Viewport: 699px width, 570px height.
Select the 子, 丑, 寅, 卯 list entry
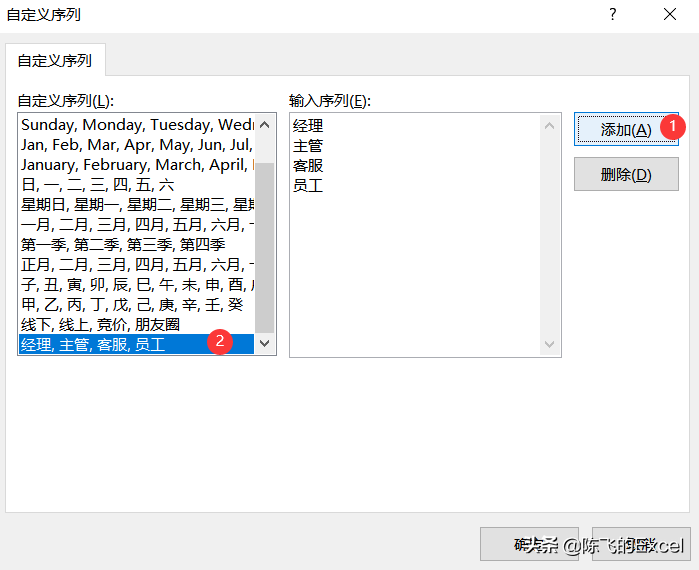(x=136, y=284)
